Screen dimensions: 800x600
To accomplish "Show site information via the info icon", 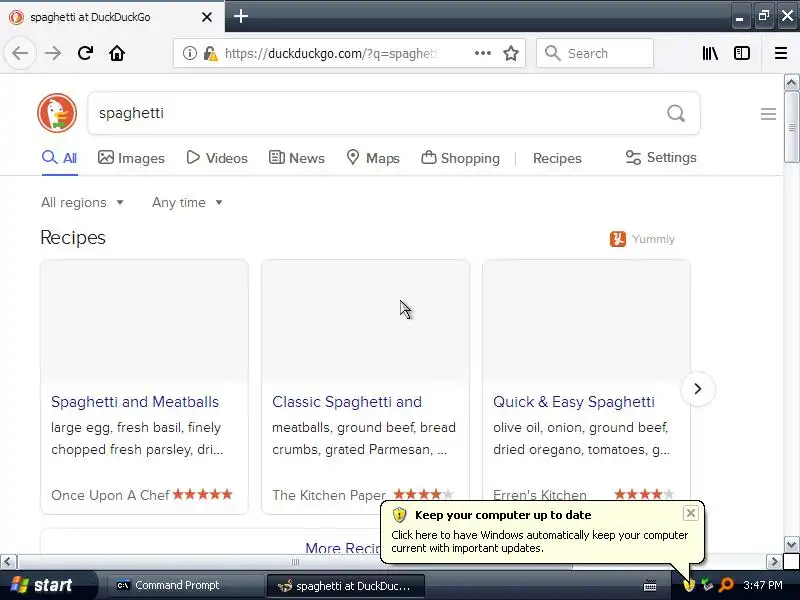I will [x=189, y=53].
